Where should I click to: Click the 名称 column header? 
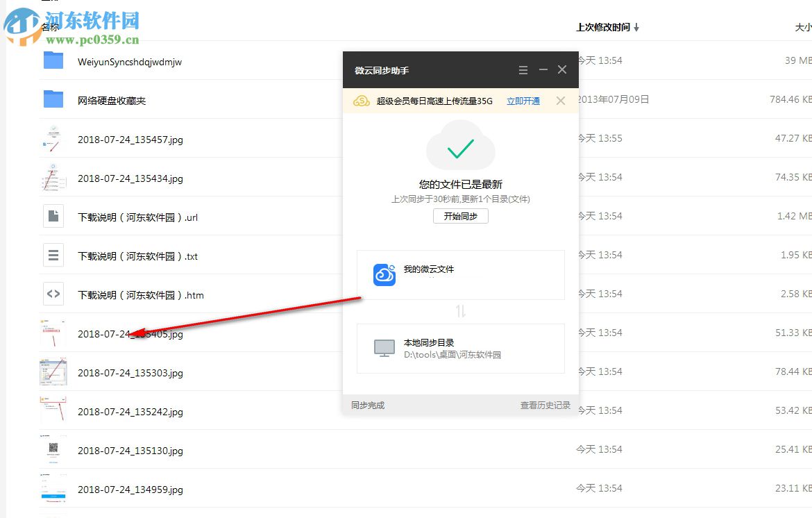(x=51, y=27)
